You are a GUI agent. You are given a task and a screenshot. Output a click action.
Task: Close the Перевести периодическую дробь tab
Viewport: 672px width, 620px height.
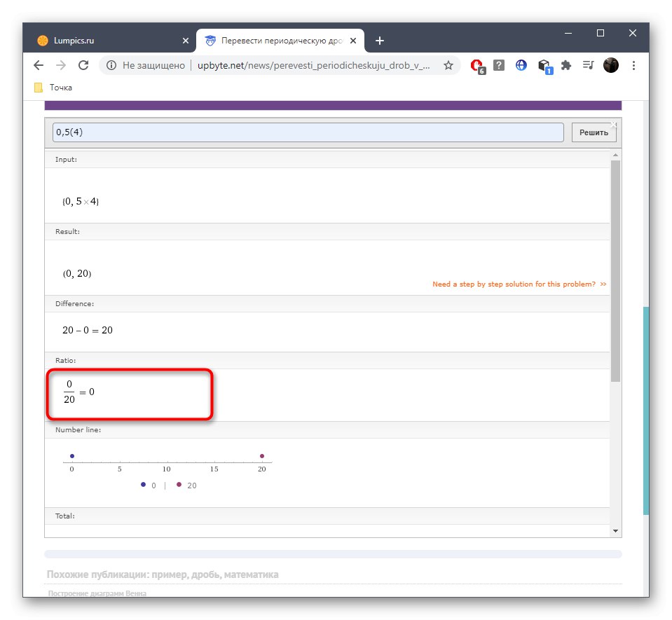coord(353,41)
